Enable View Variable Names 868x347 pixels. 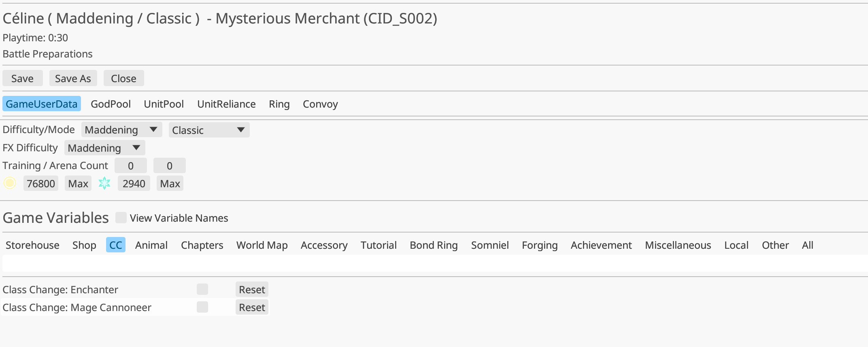(121, 218)
